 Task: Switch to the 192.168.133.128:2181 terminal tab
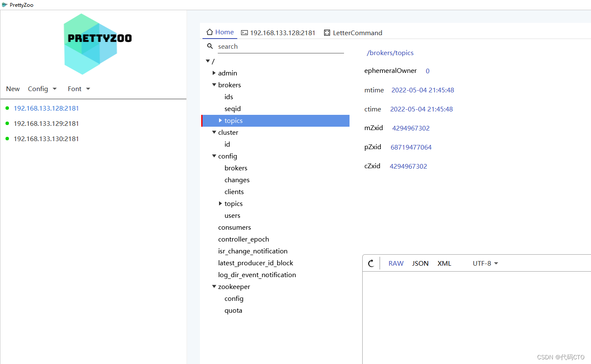point(278,33)
